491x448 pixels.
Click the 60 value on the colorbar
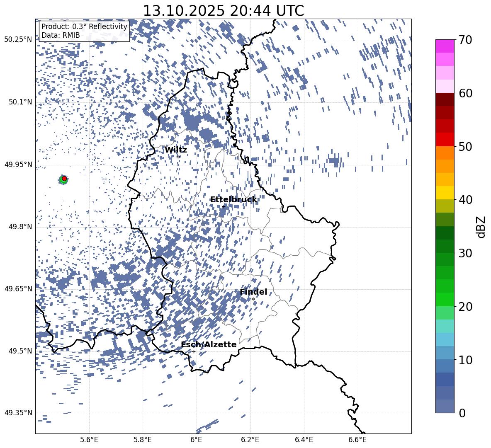(x=465, y=93)
